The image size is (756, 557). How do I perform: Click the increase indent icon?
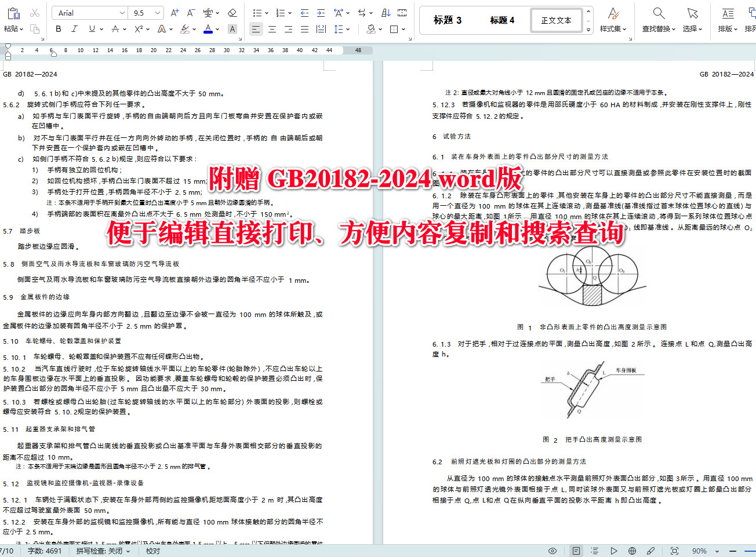point(321,13)
